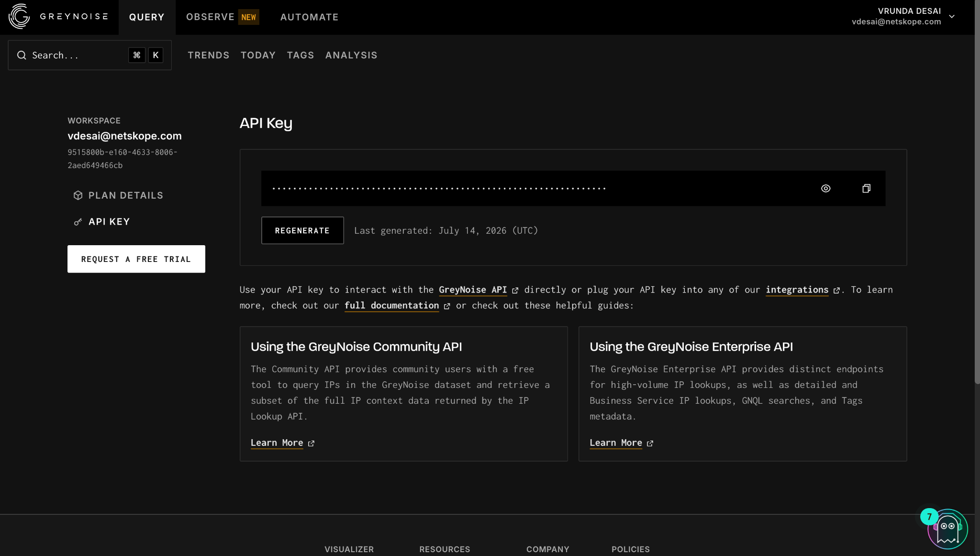Click Request a Free Trial button
The height and width of the screenshot is (556, 980).
(136, 259)
